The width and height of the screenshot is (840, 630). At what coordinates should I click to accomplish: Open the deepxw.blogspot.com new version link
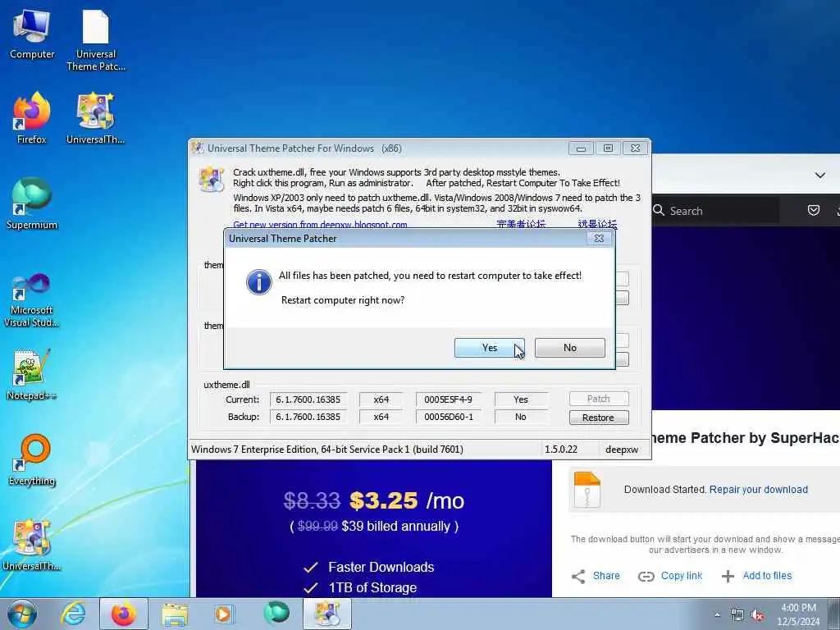pos(320,225)
